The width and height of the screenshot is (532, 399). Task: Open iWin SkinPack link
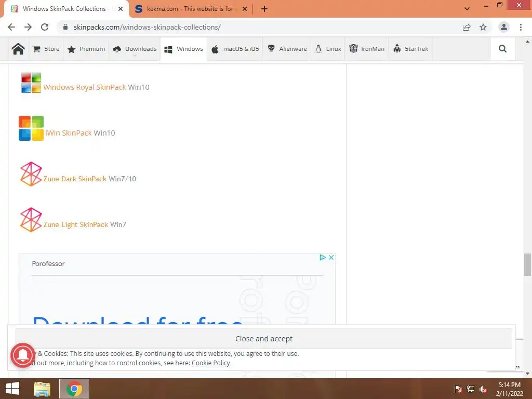coord(69,133)
